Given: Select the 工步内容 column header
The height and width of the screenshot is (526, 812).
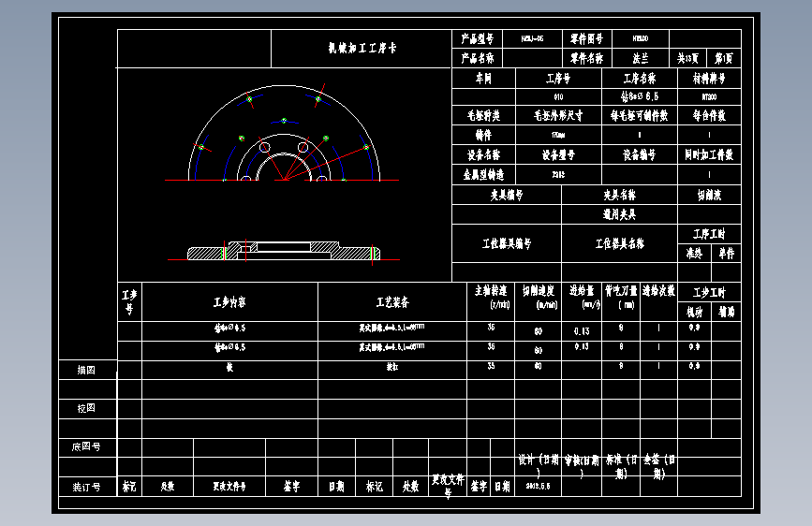Looking at the screenshot, I should point(229,302).
